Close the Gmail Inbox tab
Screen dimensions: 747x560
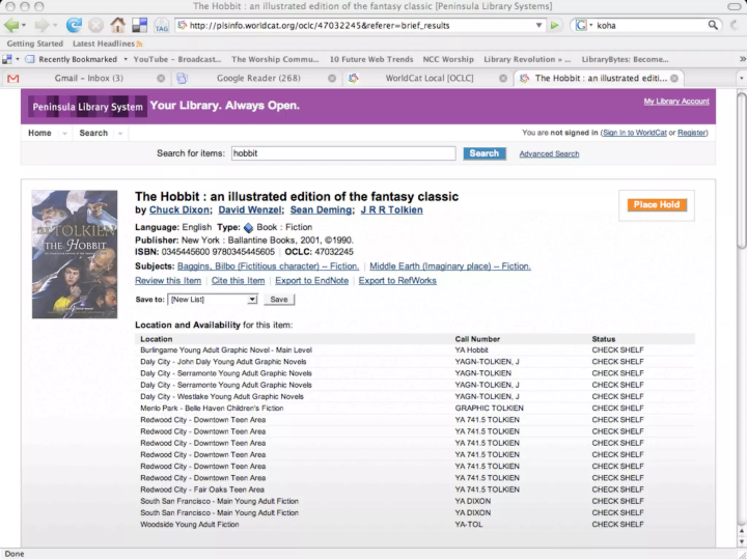pos(160,78)
